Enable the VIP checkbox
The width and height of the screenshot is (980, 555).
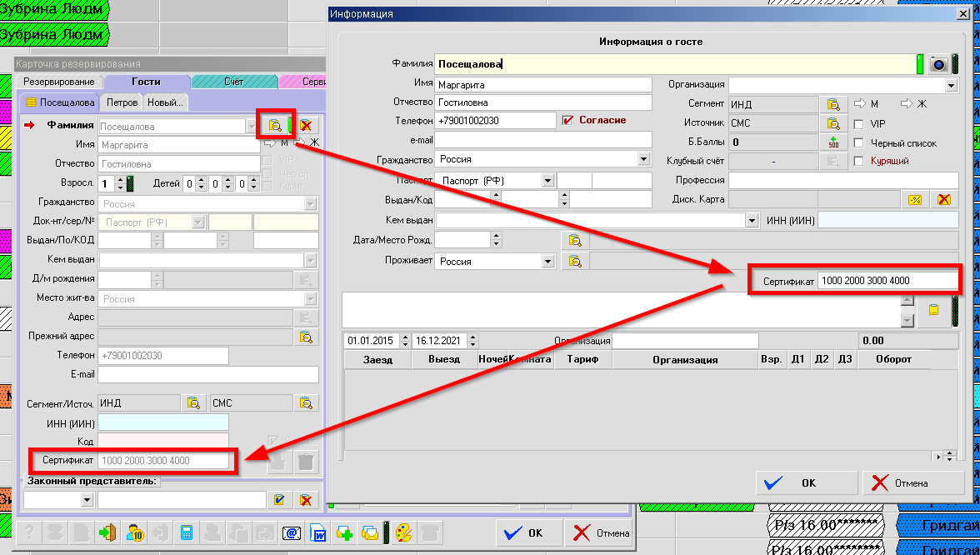pos(858,124)
